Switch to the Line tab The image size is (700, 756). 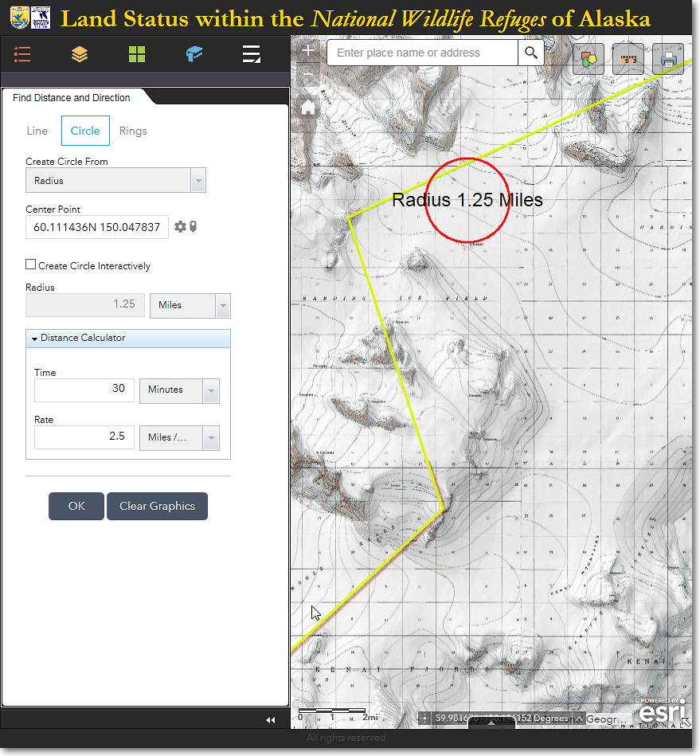click(x=37, y=131)
